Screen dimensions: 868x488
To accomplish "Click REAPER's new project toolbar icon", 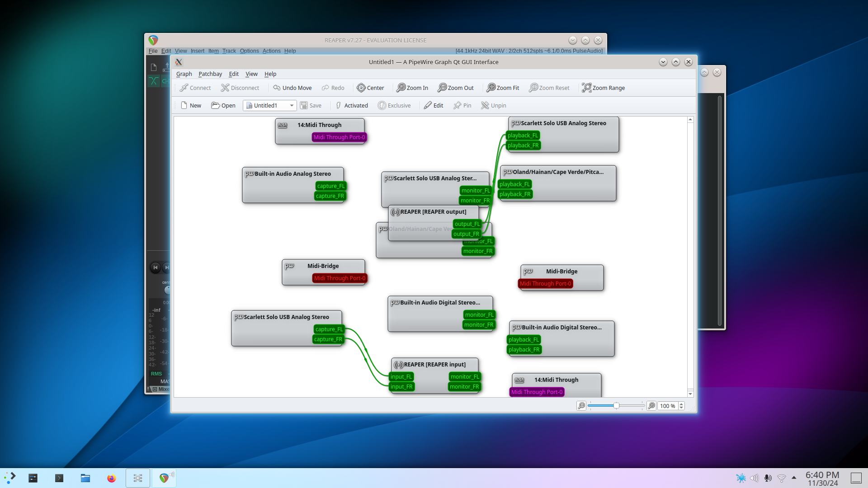I will point(154,67).
